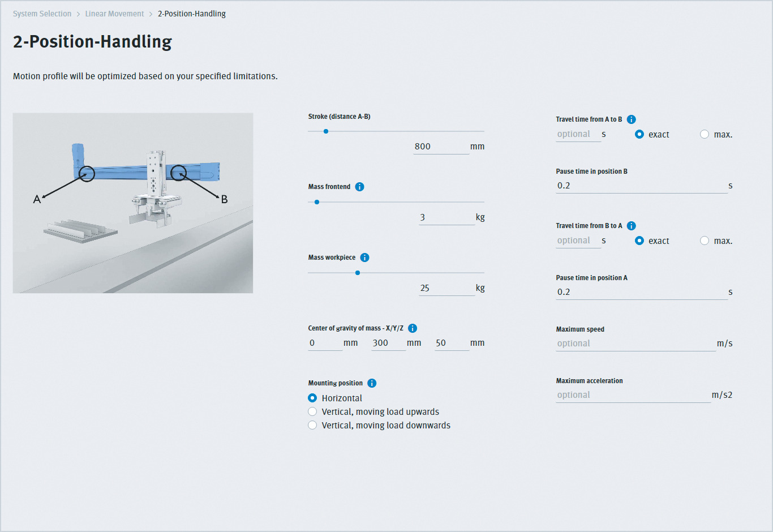Click the handling axis illustration image
This screenshot has width=773, height=532.
(133, 203)
